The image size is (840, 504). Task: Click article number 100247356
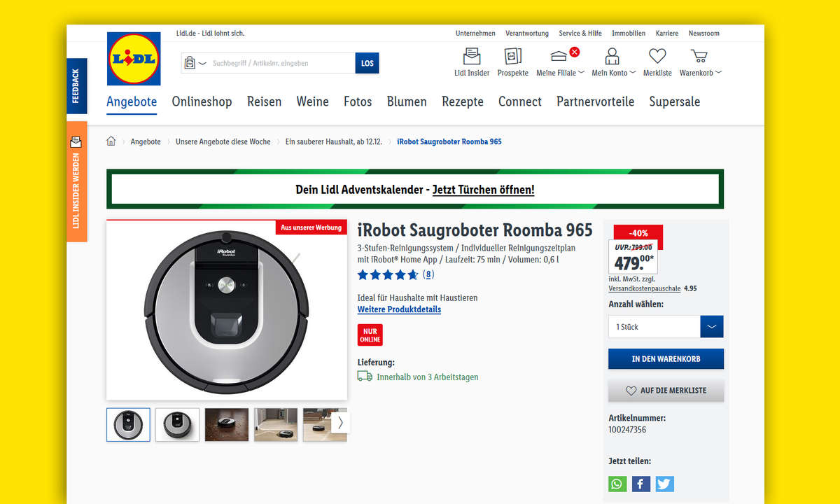click(x=627, y=430)
